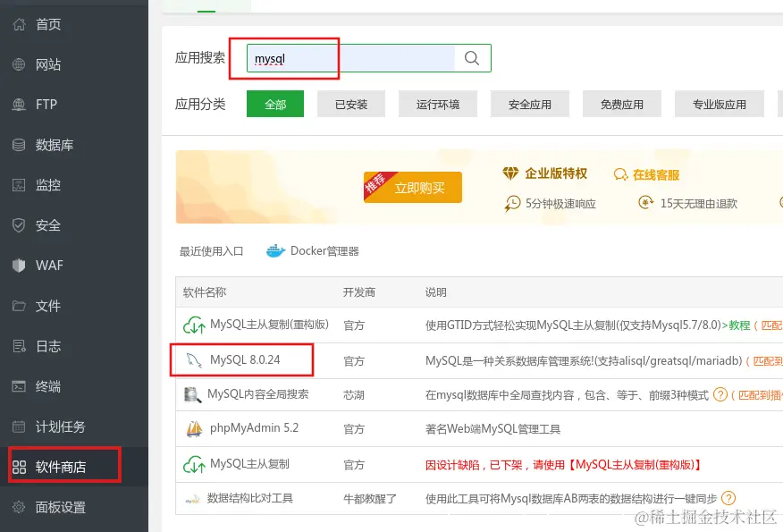Click the chat icon beside 在线客服
Image resolution: width=783 pixels, height=532 pixels.
[x=620, y=175]
